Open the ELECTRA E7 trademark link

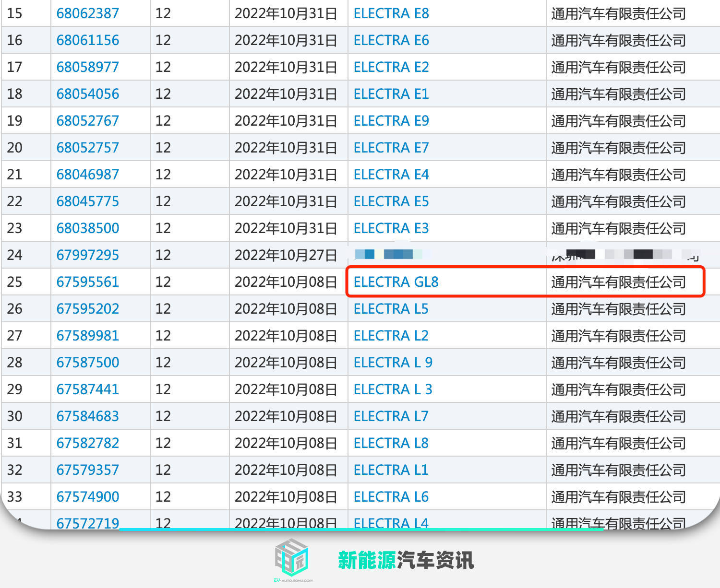pyautogui.click(x=391, y=148)
